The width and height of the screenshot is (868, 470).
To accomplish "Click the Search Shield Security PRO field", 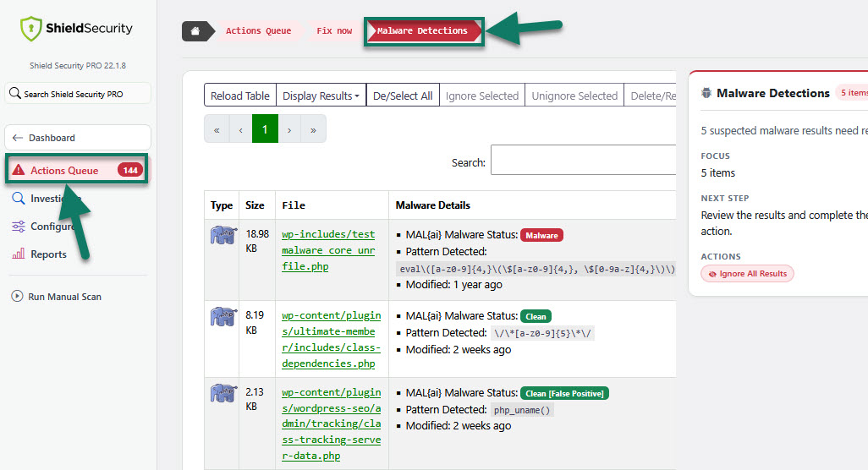I will (78, 94).
